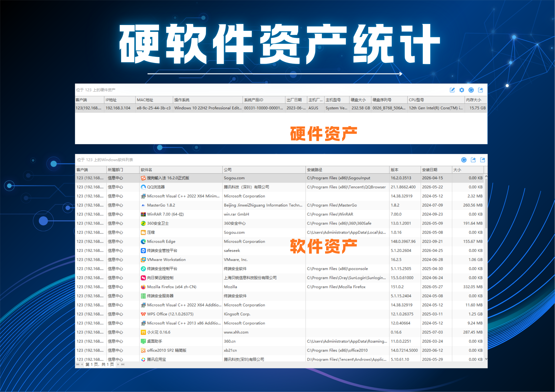Select the Windows 10 22H2 Professional cell
The image size is (555, 392).
click(x=208, y=108)
